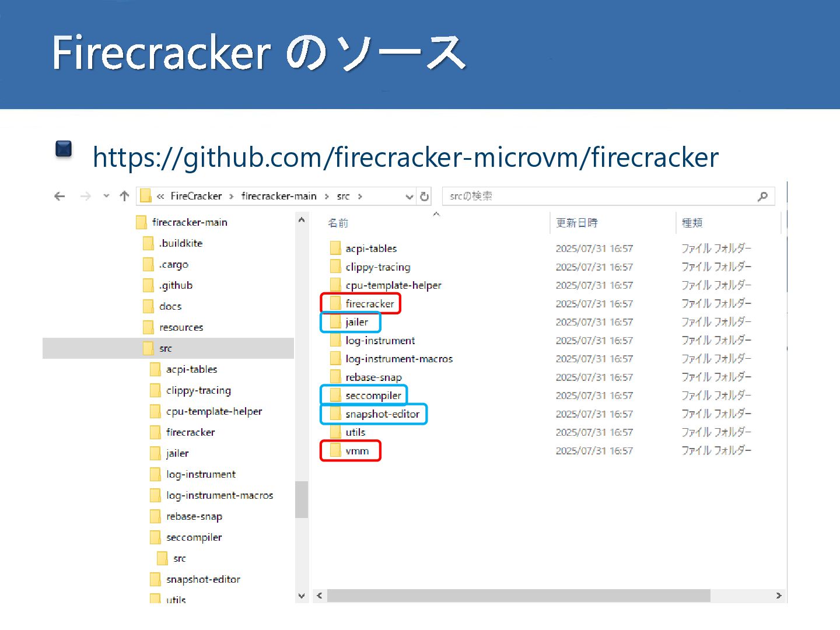This screenshot has height=630, width=840.
Task: Sort by 名前 column header
Action: click(x=338, y=223)
